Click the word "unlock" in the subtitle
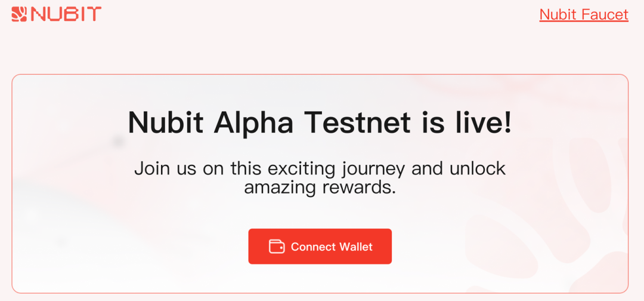This screenshot has width=644, height=301. coord(477,168)
